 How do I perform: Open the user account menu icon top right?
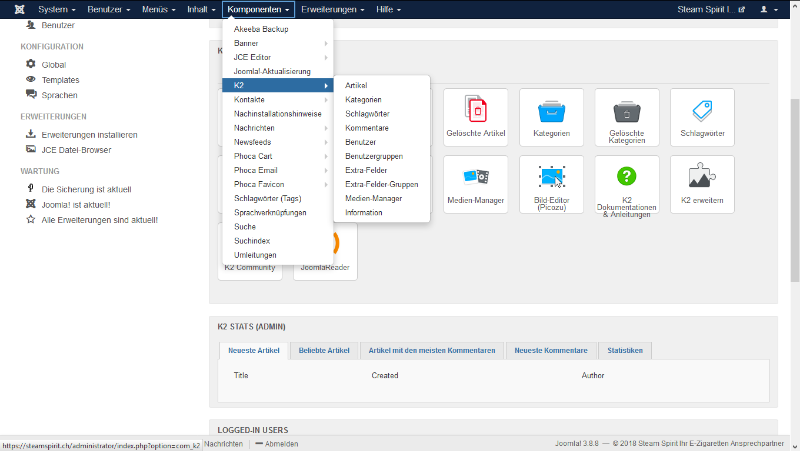point(769,9)
